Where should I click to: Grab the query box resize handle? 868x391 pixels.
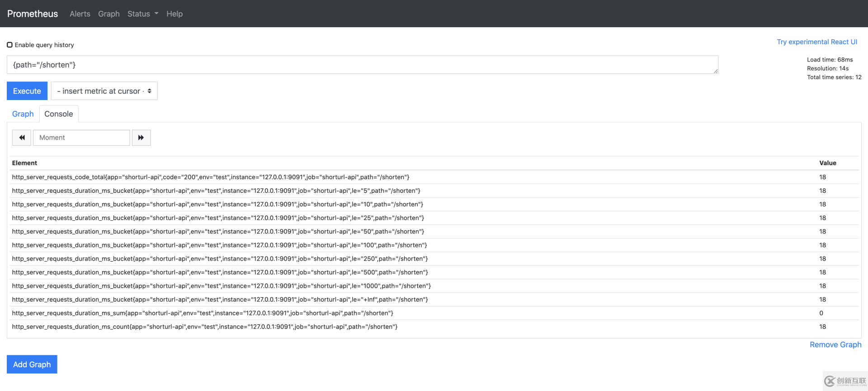point(716,71)
